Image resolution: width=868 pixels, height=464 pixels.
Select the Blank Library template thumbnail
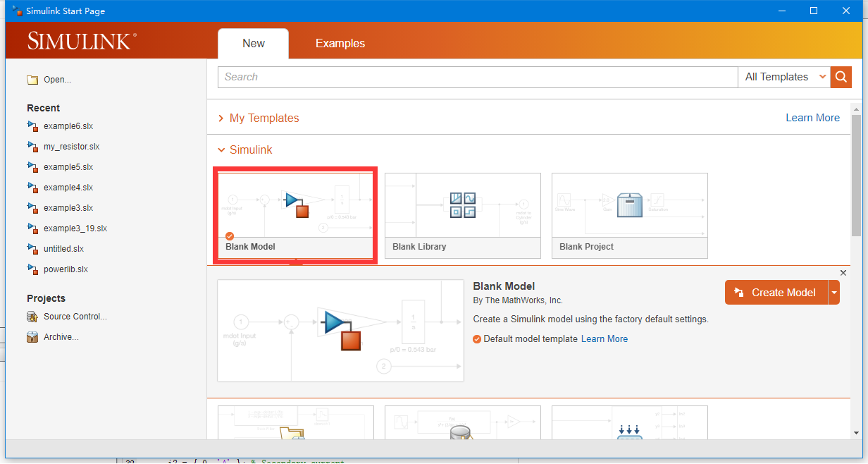tap(463, 216)
